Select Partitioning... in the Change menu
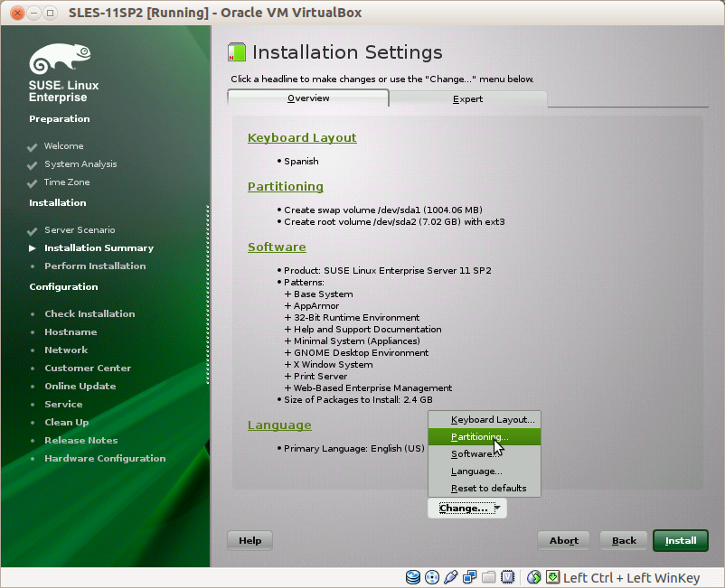The height and width of the screenshot is (588, 725). [485, 436]
